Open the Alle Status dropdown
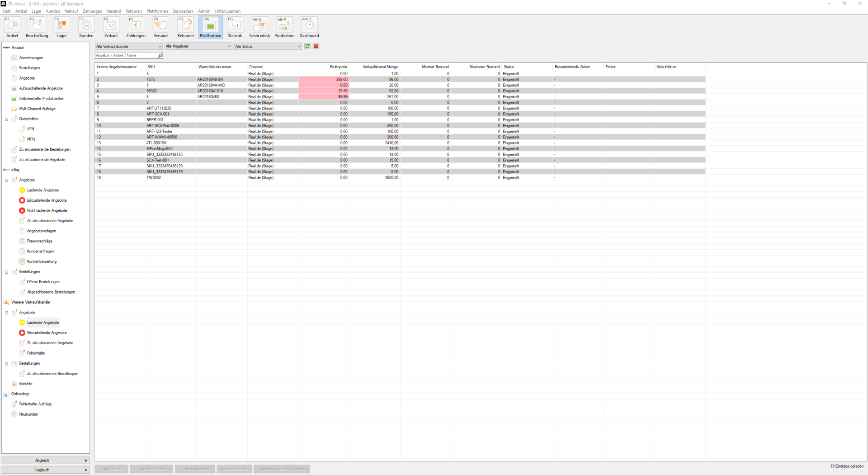The width and height of the screenshot is (868, 475). [268, 46]
